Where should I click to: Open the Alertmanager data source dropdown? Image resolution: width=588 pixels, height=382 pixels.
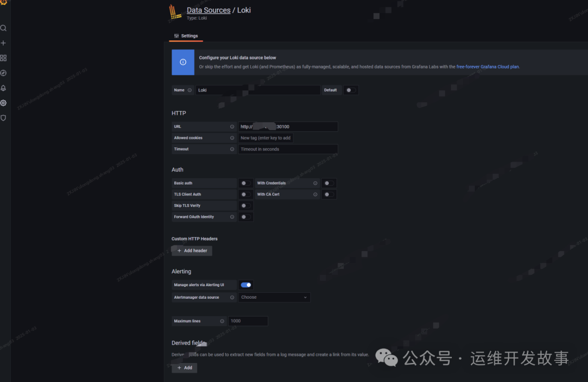(274, 298)
